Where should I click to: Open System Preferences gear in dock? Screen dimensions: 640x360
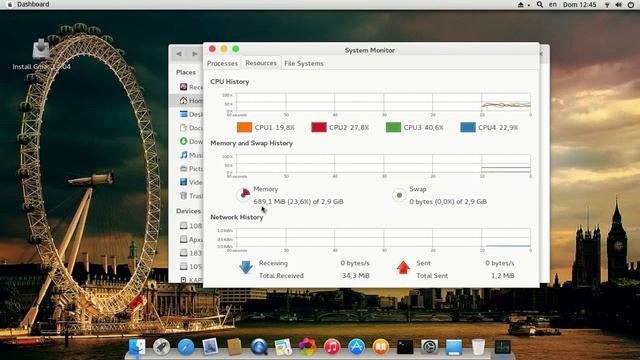tap(429, 347)
